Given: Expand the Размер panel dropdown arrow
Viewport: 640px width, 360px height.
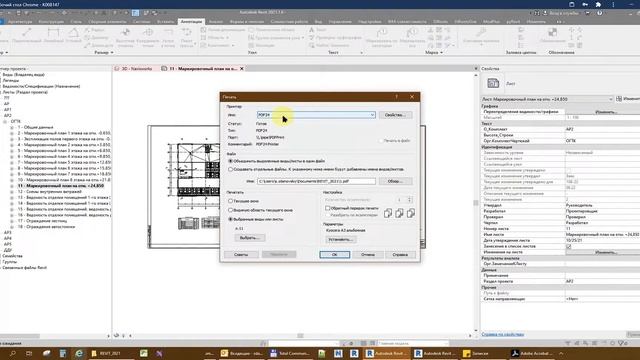Looking at the screenshot, I should (x=112, y=53).
